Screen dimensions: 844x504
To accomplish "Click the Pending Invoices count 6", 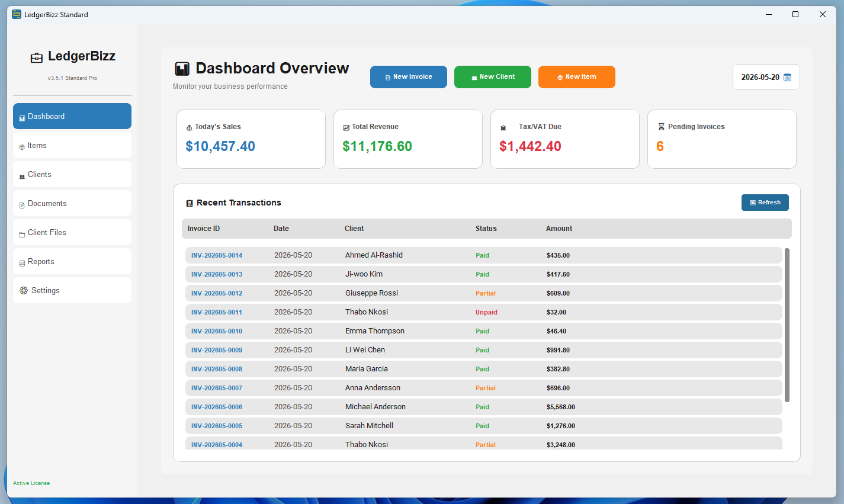I will tap(660, 147).
